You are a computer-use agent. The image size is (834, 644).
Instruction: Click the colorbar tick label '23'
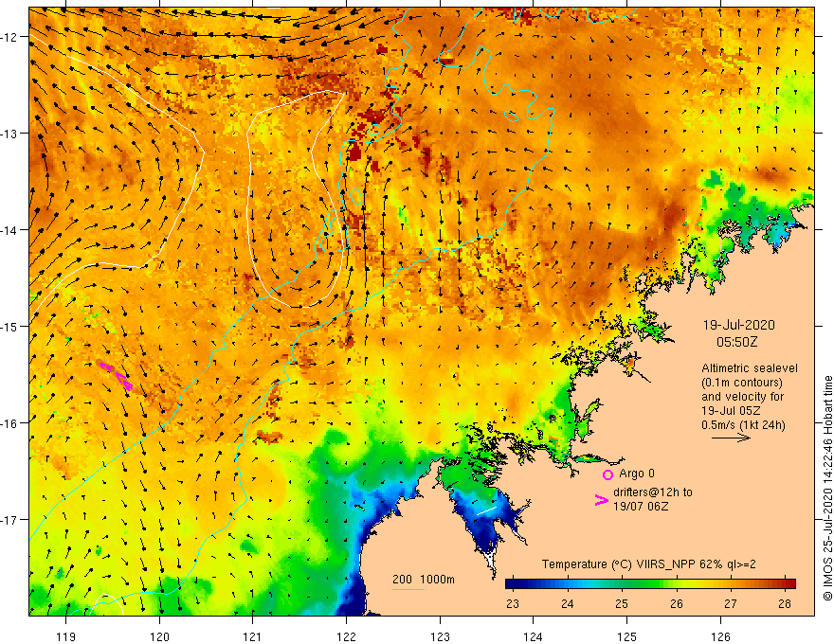513,604
